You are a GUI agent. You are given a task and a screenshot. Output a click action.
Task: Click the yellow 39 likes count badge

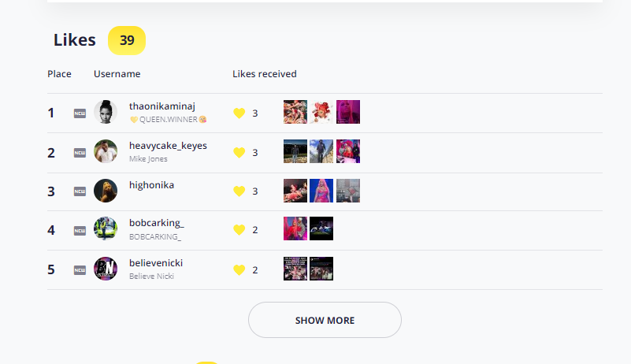tap(127, 40)
